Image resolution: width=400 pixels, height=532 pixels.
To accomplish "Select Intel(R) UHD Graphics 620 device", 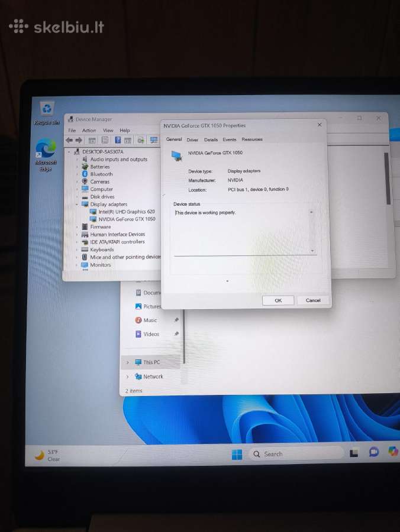I will point(122,212).
